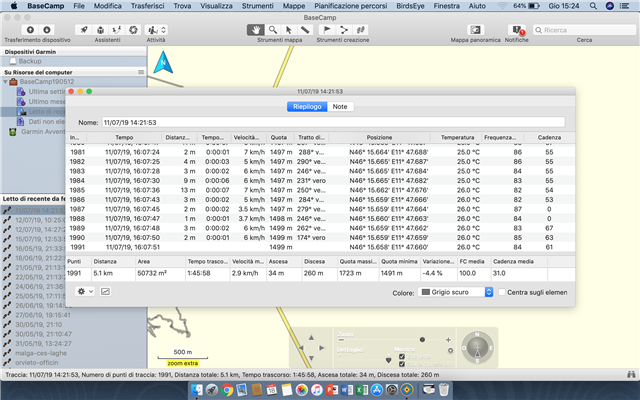The width and height of the screenshot is (640, 400).
Task: Select the ruler Measure tool
Action: [305, 30]
